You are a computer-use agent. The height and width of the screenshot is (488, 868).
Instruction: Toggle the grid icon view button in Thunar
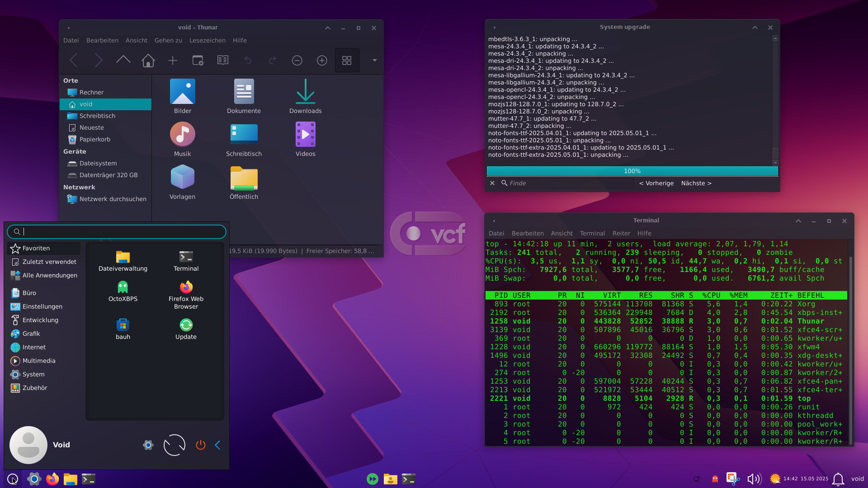click(347, 60)
